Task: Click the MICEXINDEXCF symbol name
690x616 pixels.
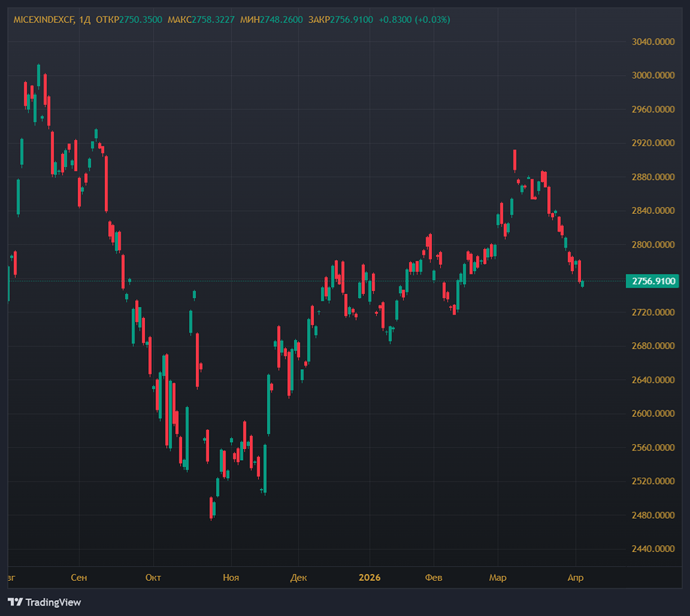Action: click(x=44, y=19)
